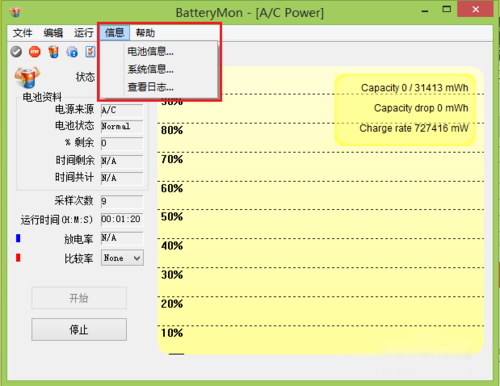
Task: Open the 比较率 None dropdown
Action: (122, 258)
